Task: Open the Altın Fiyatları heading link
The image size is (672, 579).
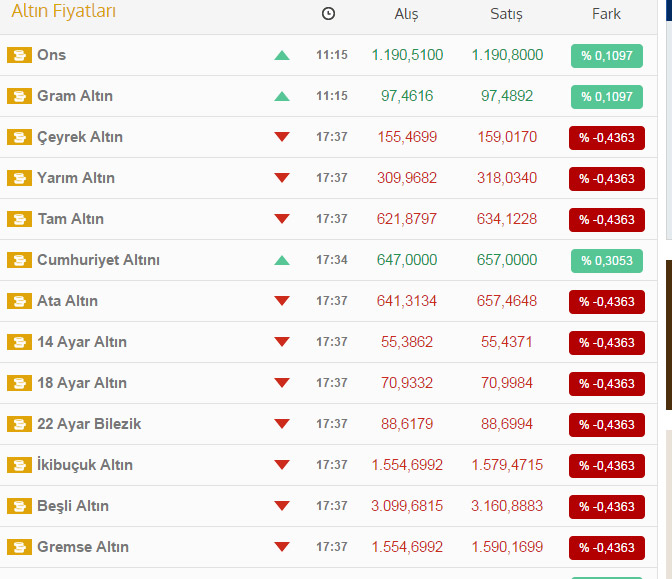Action: coord(63,12)
